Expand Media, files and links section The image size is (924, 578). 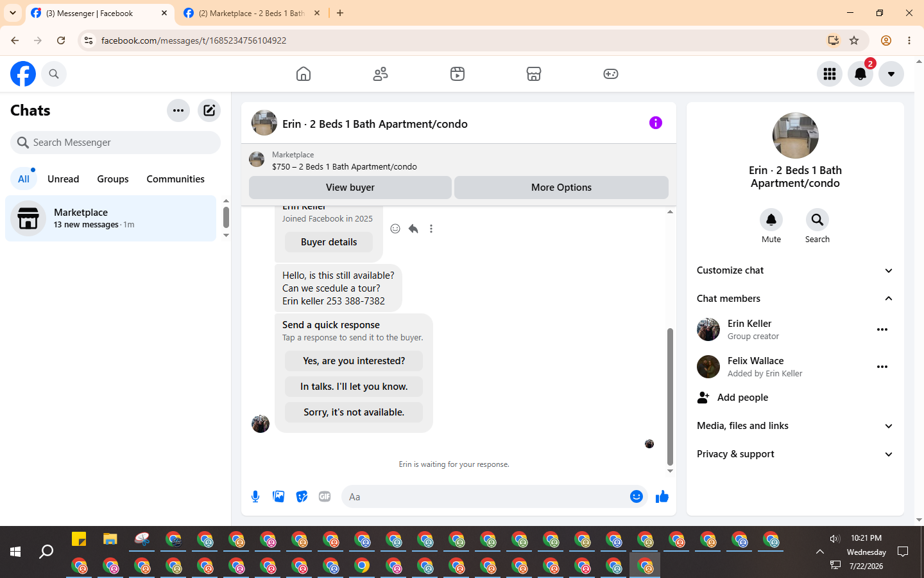click(x=796, y=426)
